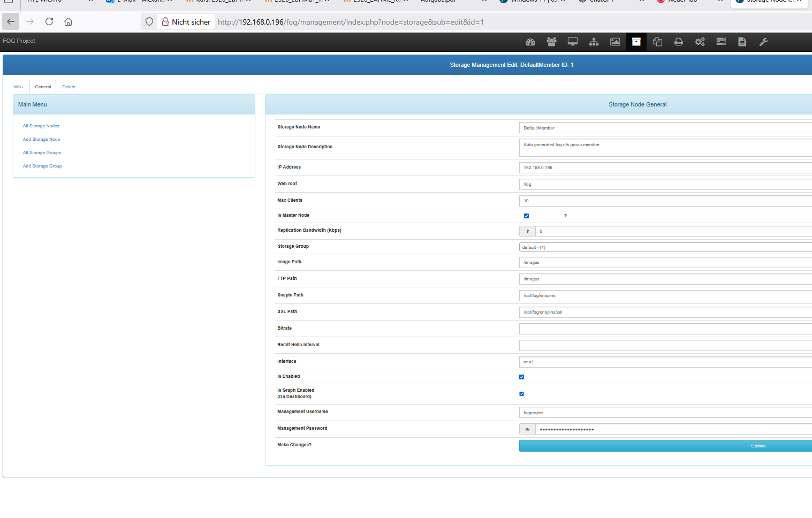This screenshot has width=812, height=518.
Task: Open the Service settings gears icon
Action: (700, 42)
